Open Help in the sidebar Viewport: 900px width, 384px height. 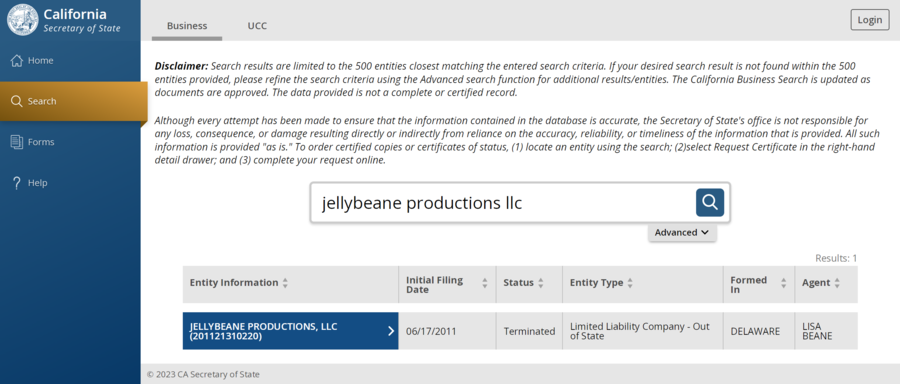tap(70, 183)
